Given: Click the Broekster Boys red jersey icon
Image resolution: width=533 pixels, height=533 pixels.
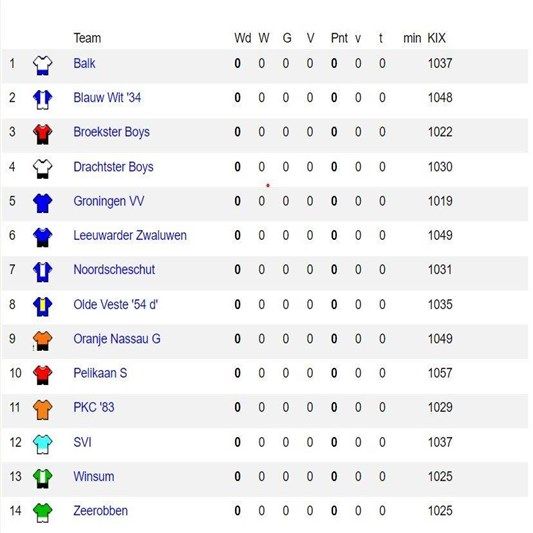Looking at the screenshot, I should pyautogui.click(x=42, y=134).
